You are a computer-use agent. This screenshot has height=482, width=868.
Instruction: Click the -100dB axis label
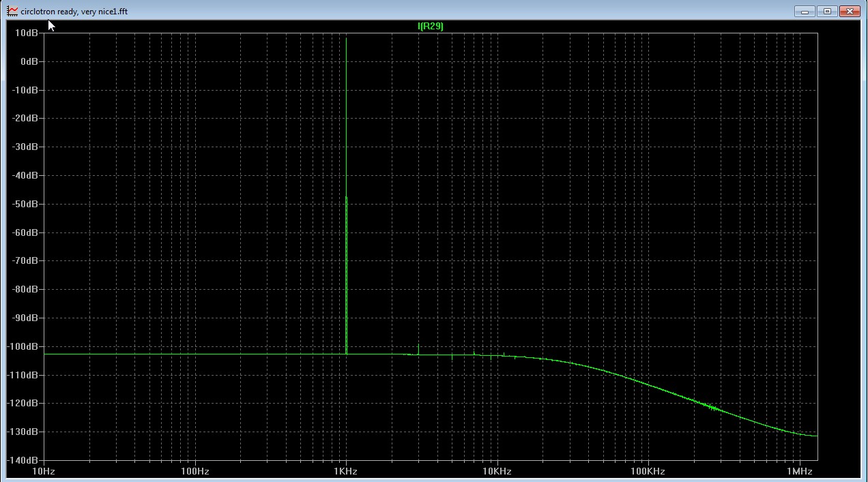(x=23, y=346)
